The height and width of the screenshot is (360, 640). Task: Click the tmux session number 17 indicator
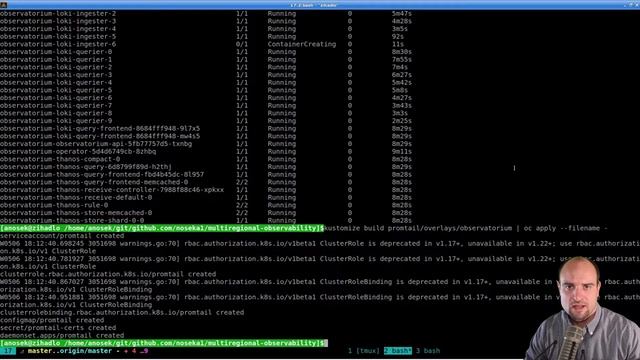tap(8, 351)
